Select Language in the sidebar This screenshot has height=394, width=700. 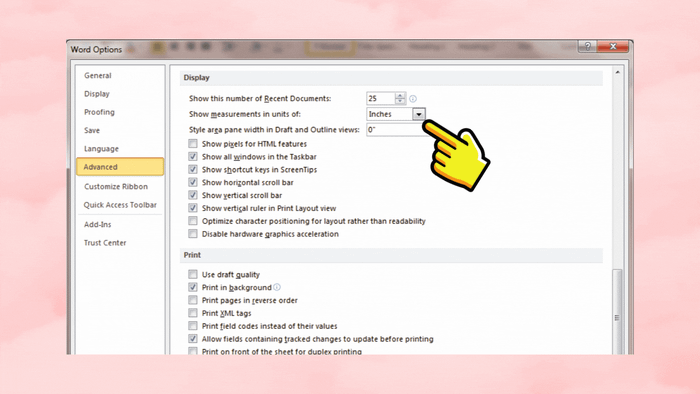101,149
